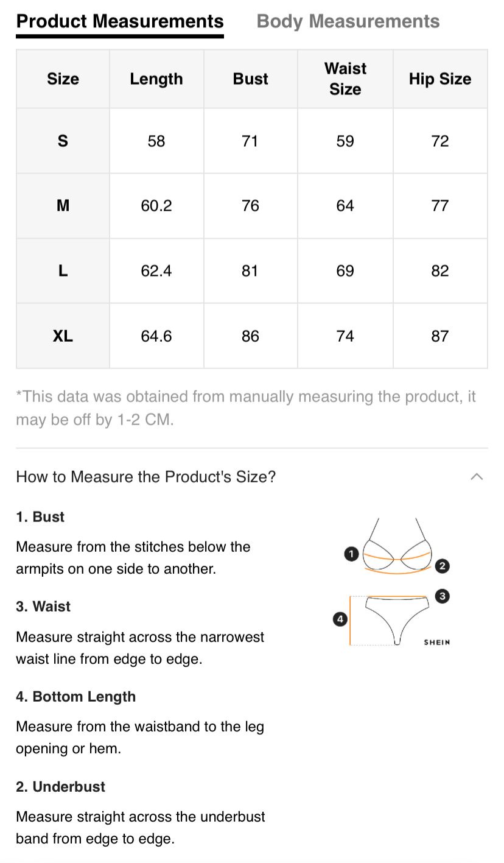Viewport: 504px width, 863px height.
Task: Click the number 2 underbust marker
Action: point(443,566)
